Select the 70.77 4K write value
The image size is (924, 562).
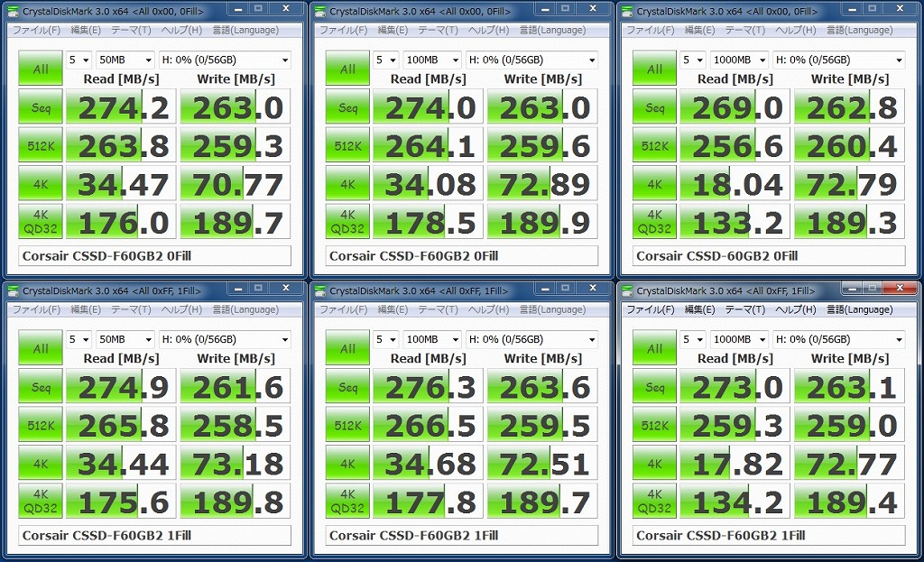point(236,184)
